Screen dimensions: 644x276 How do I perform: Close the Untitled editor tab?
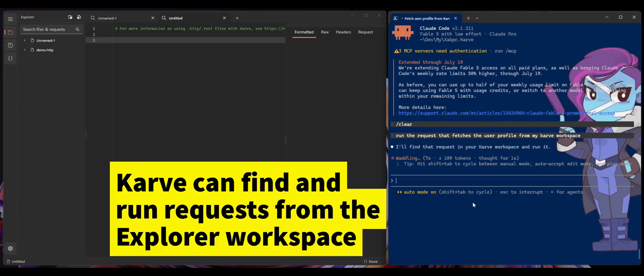tap(224, 18)
